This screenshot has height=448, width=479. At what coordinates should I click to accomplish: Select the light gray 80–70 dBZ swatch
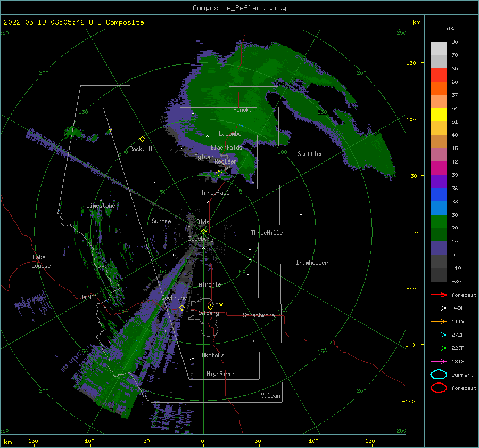[439, 48]
